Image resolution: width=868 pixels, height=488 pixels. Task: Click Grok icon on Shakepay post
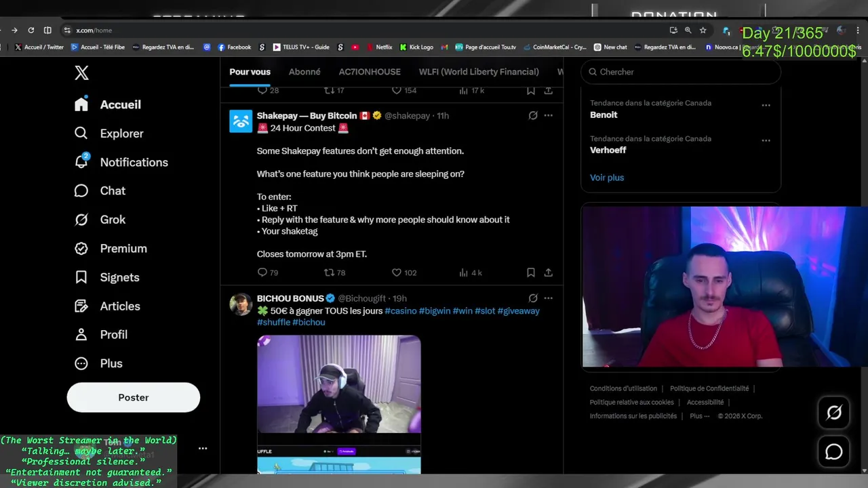pyautogui.click(x=533, y=116)
